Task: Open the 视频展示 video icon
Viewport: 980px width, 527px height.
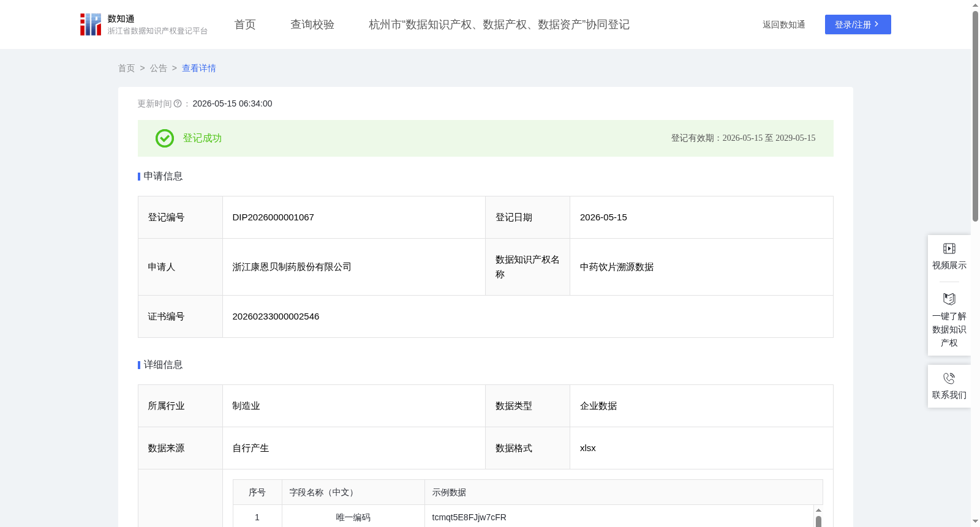Action: [949, 249]
